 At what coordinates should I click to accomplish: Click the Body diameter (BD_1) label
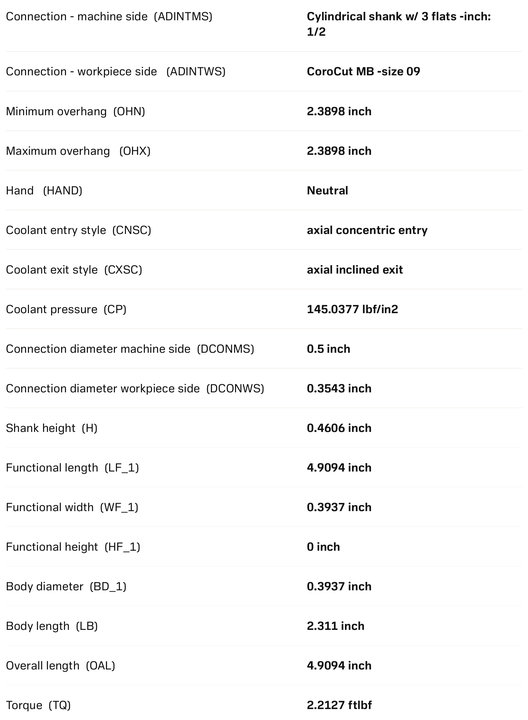click(66, 586)
